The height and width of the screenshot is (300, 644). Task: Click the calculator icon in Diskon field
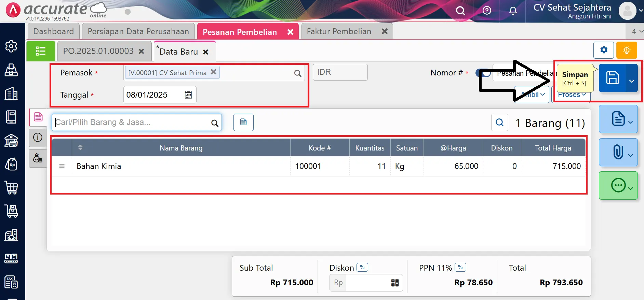point(395,283)
